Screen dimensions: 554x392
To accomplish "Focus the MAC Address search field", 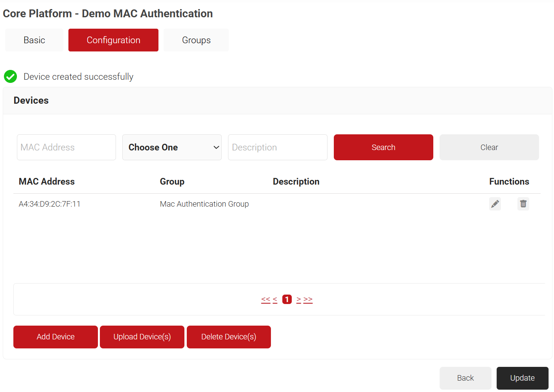I will [x=66, y=147].
